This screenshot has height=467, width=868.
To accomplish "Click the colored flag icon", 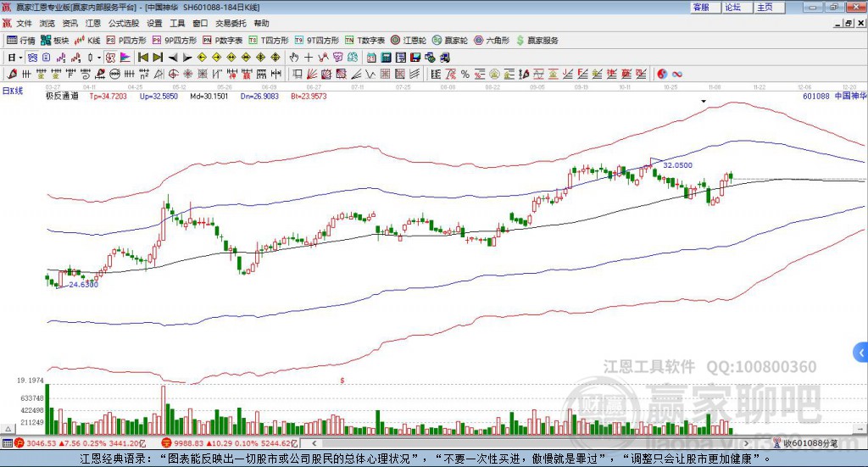I will (x=125, y=58).
